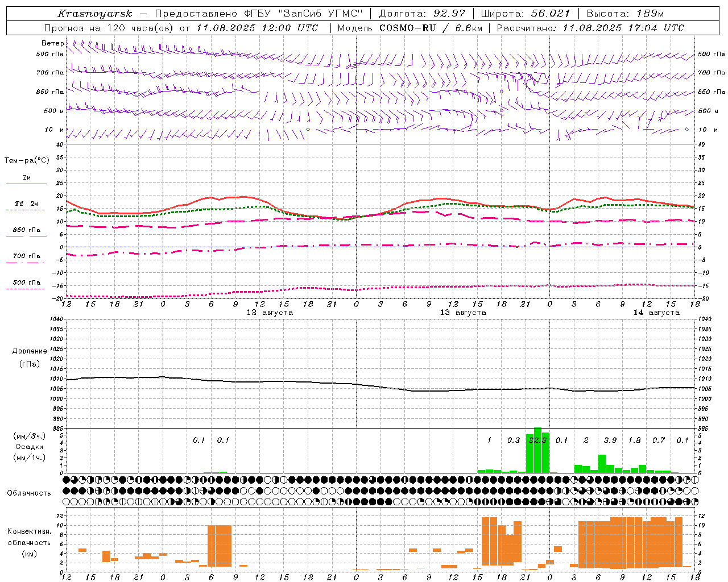Click the 'Td 2м' dew point legend entry
Screen dimensions: 728x582
(x=26, y=203)
